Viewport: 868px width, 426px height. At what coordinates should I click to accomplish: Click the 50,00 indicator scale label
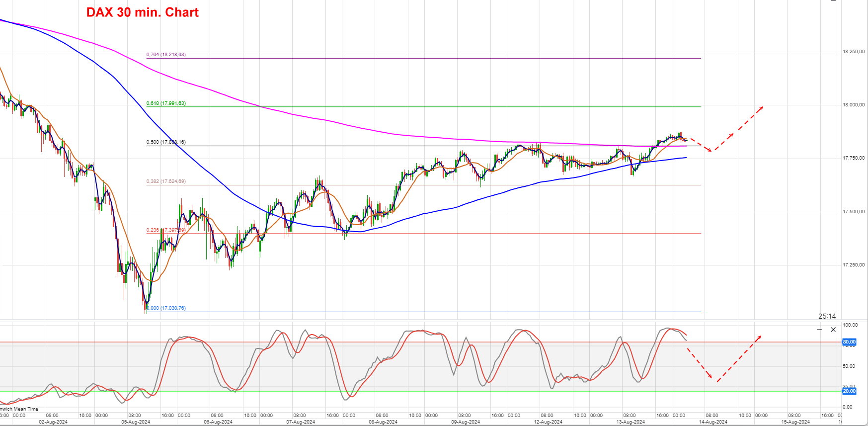tap(849, 366)
